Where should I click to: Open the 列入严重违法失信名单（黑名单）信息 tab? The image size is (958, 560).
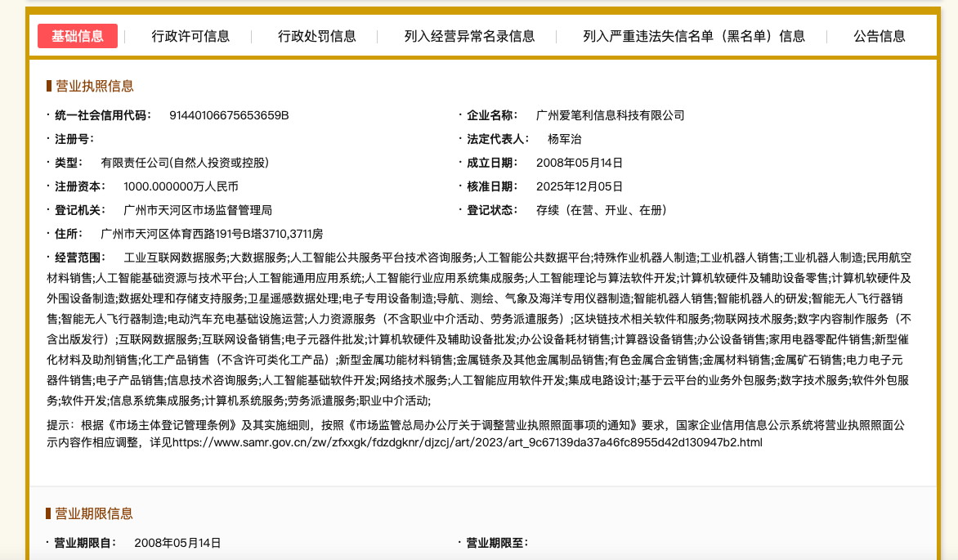(694, 36)
